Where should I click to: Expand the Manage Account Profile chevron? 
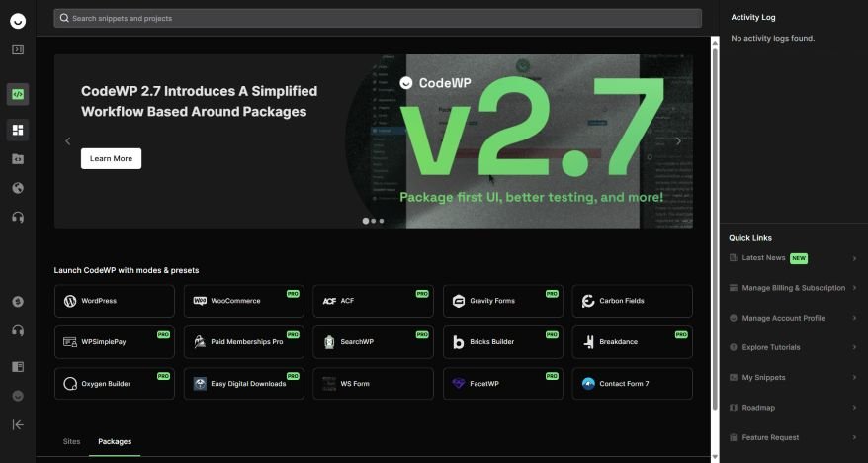click(x=854, y=318)
